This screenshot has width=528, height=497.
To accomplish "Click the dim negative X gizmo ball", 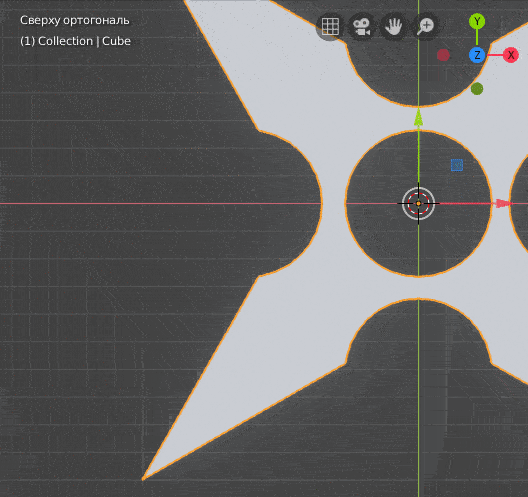I will tap(443, 55).
